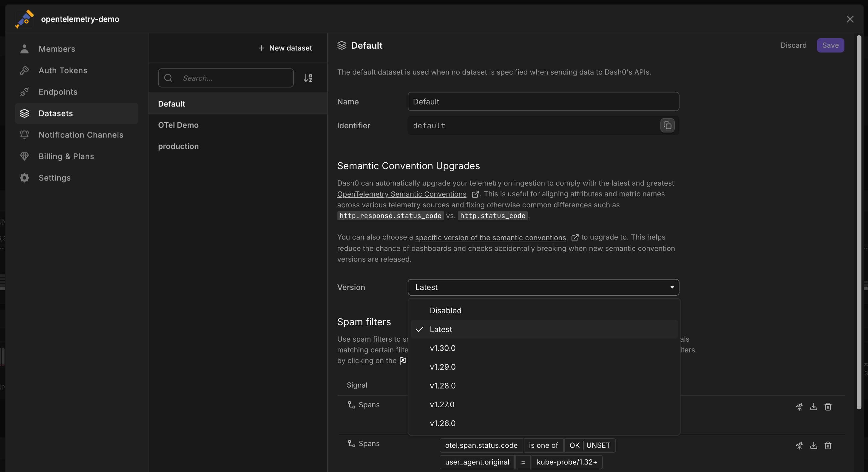This screenshot has height=472, width=868.
Task: Click the vertical scrollbar on the right
Action: [x=859, y=223]
